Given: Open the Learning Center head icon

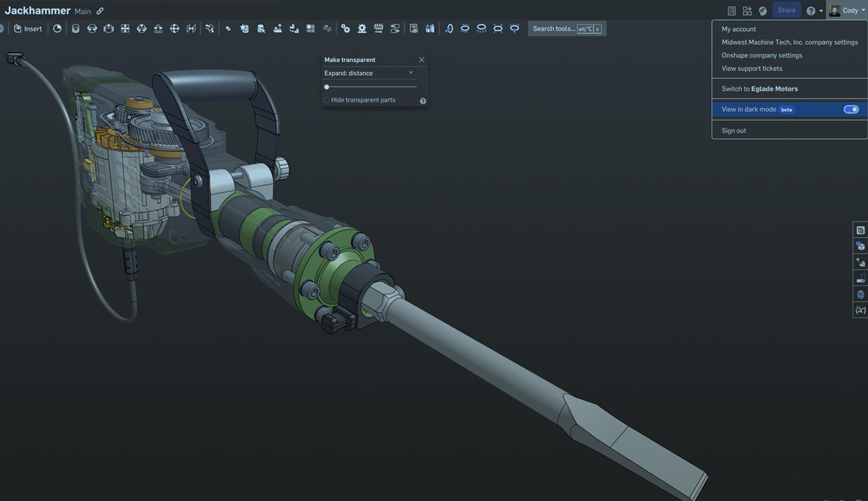Looking at the screenshot, I should click(x=763, y=11).
